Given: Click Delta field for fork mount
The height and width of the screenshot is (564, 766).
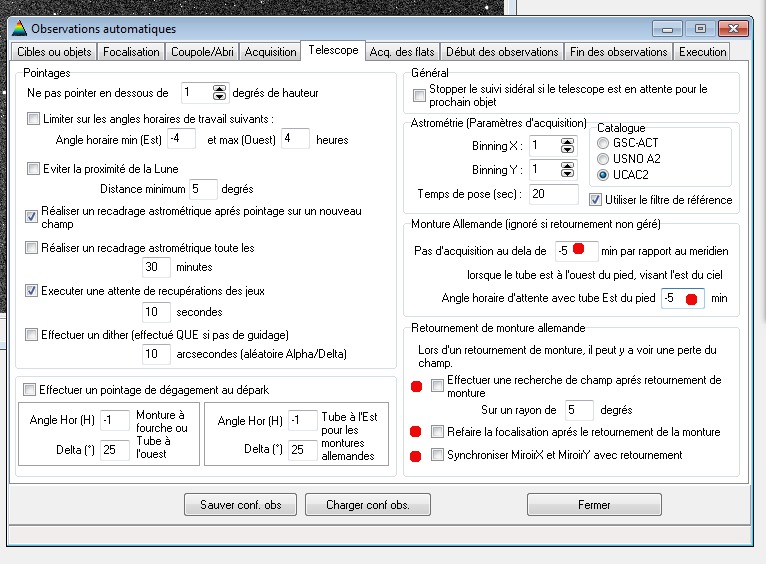Looking at the screenshot, I should tap(115, 450).
